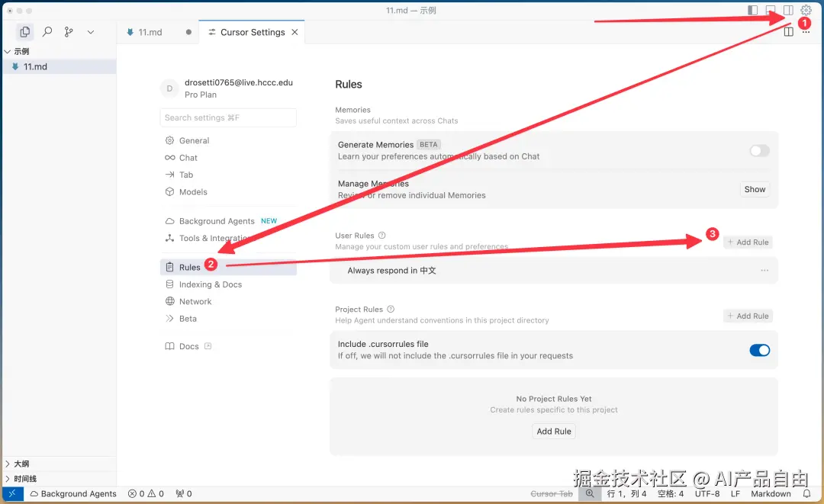824x504 pixels.
Task: Open remote window status bar icon
Action: tap(13, 493)
